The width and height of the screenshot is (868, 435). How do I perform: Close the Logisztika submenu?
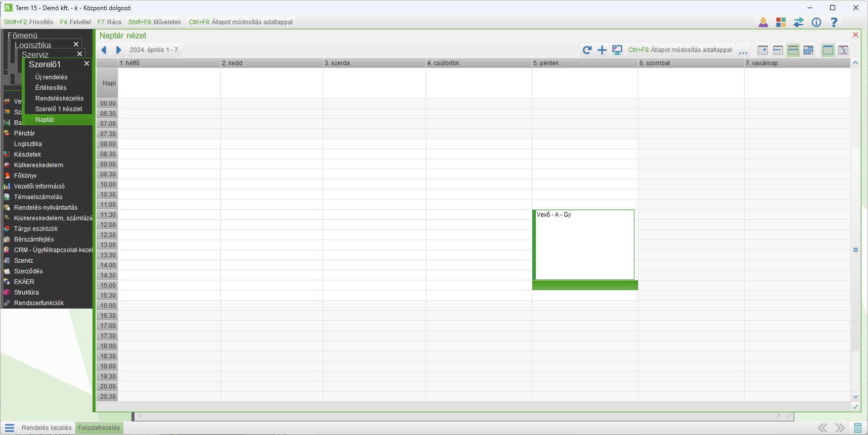(76, 44)
